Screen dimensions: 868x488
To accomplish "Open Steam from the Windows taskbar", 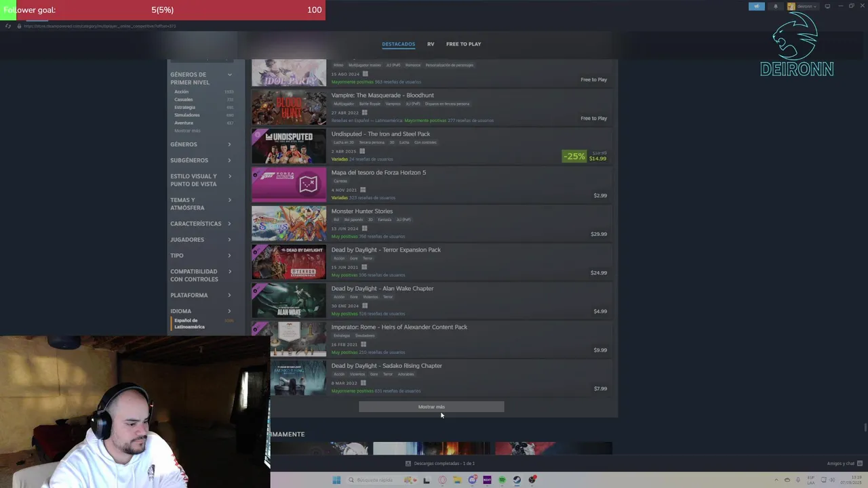I will point(517,480).
